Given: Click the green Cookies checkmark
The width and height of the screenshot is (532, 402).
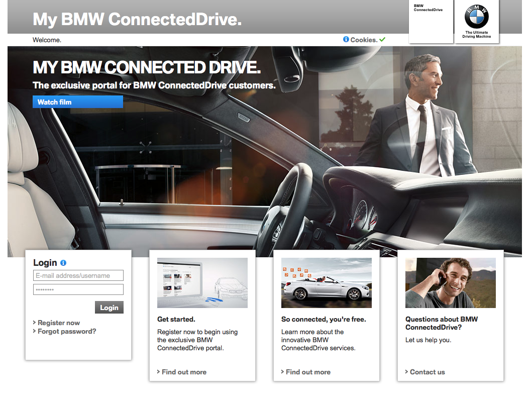Looking at the screenshot, I should click(x=382, y=39).
